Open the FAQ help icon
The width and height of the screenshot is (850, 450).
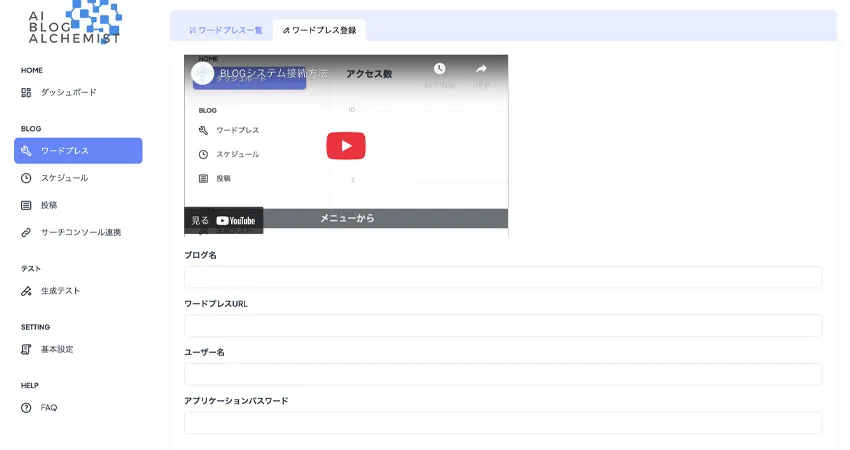27,408
